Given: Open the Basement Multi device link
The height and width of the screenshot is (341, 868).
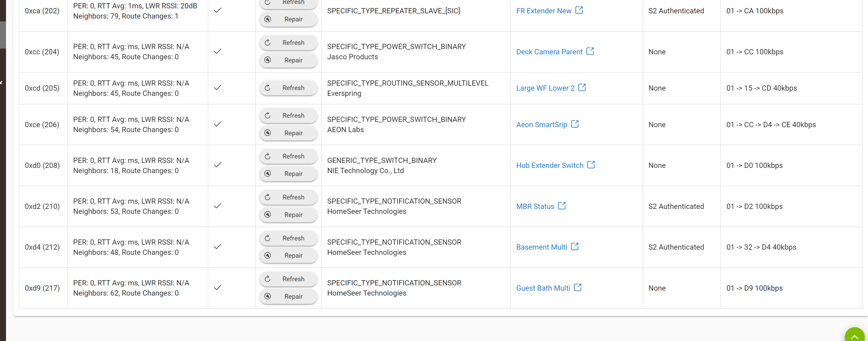Looking at the screenshot, I should pyautogui.click(x=542, y=247).
